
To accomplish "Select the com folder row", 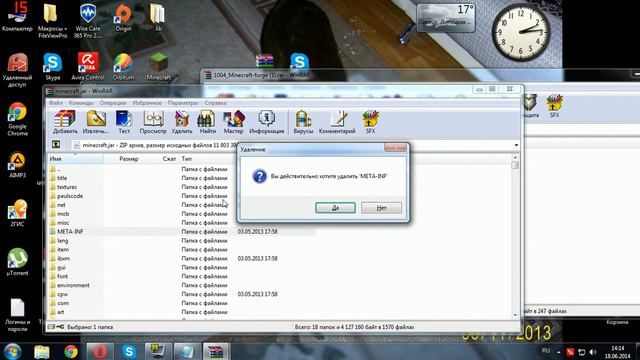I will (181, 303).
